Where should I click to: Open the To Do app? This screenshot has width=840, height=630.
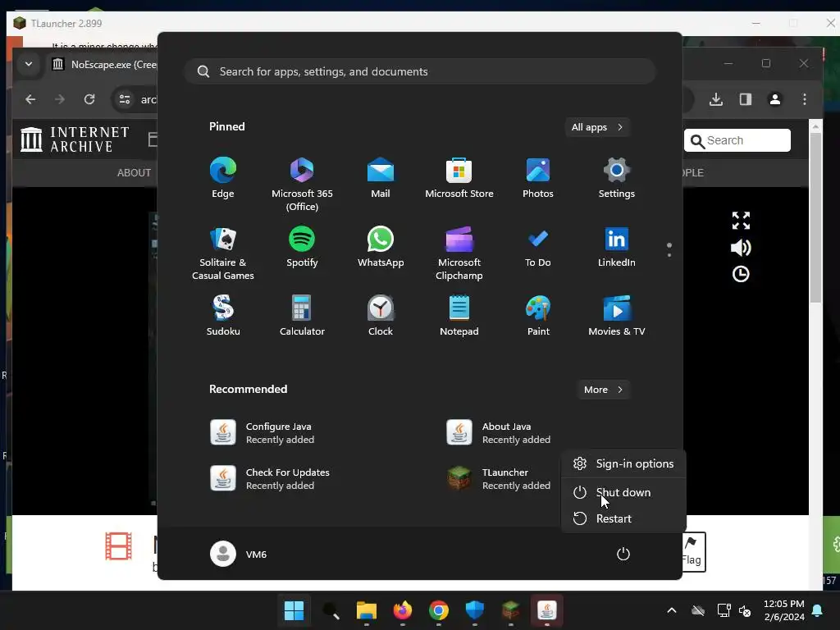coord(538,247)
